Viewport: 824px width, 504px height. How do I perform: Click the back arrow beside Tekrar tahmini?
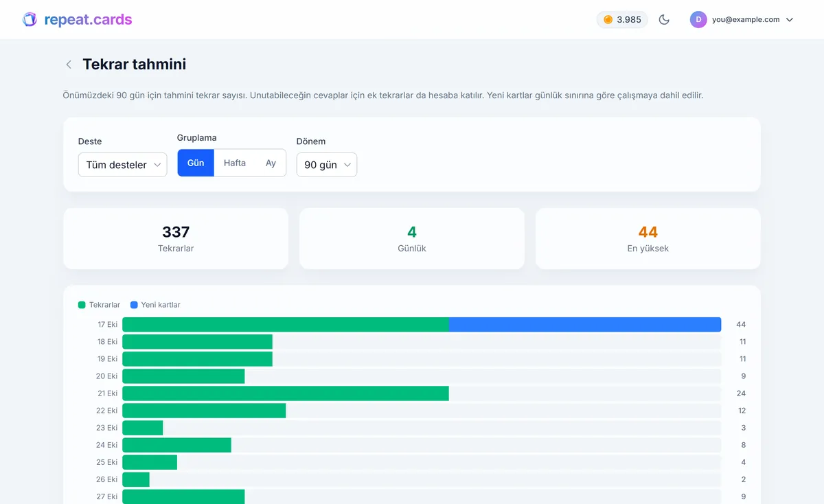pyautogui.click(x=69, y=65)
